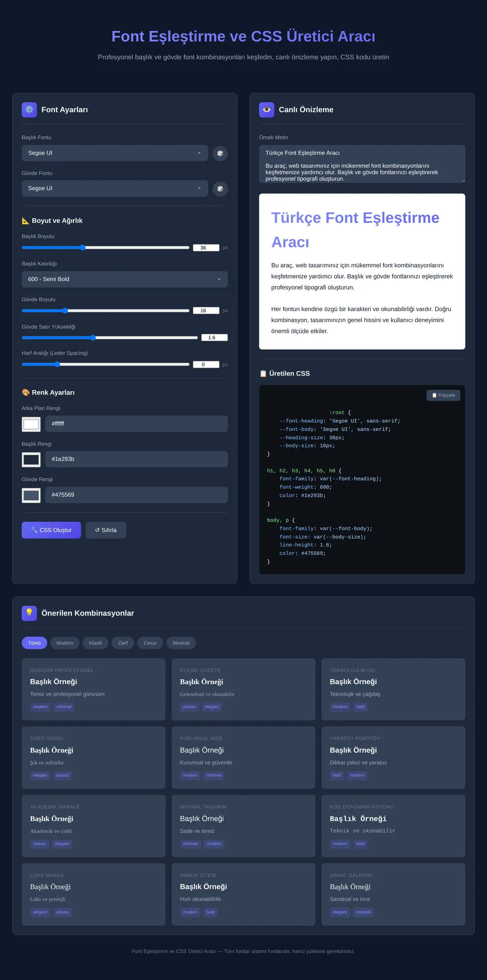The width and height of the screenshot is (487, 980).
Task: Click the #ffffff background color text field
Action: click(137, 423)
